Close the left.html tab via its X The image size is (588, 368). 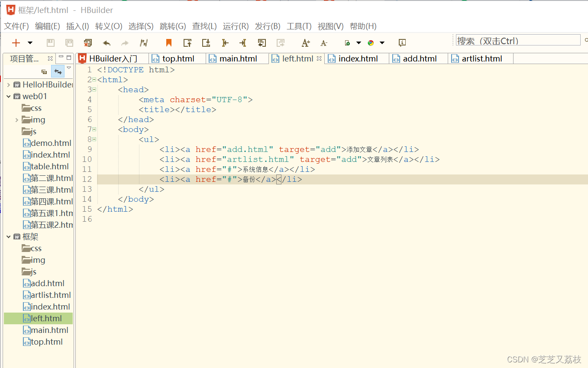pyautogui.click(x=319, y=58)
